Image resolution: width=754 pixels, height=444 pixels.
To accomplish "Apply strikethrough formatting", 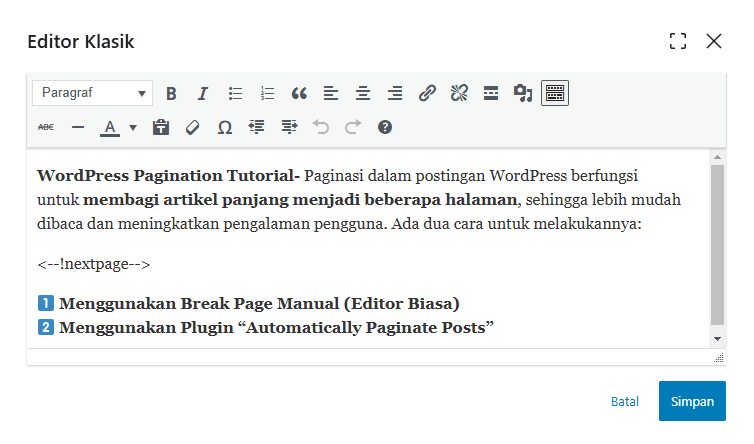I will point(46,127).
